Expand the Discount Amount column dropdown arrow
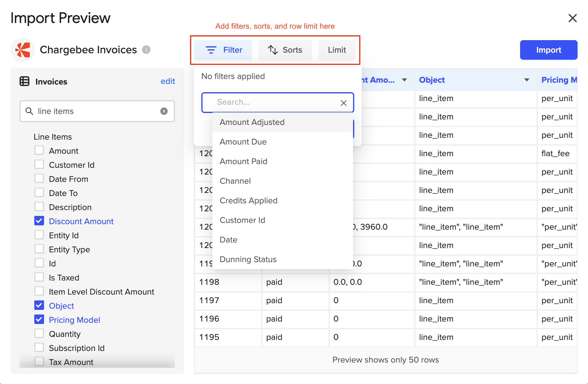Viewport: 588px width, 384px height. click(x=404, y=80)
